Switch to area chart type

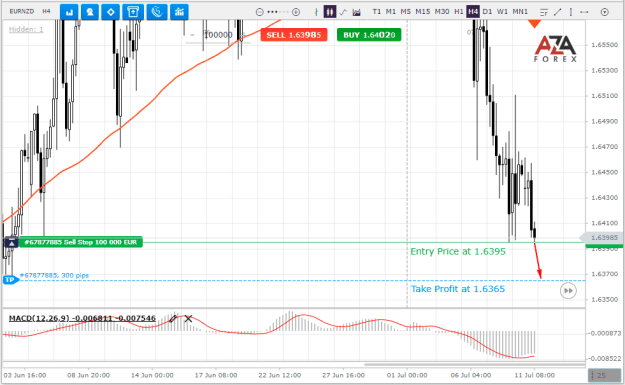(x=356, y=12)
